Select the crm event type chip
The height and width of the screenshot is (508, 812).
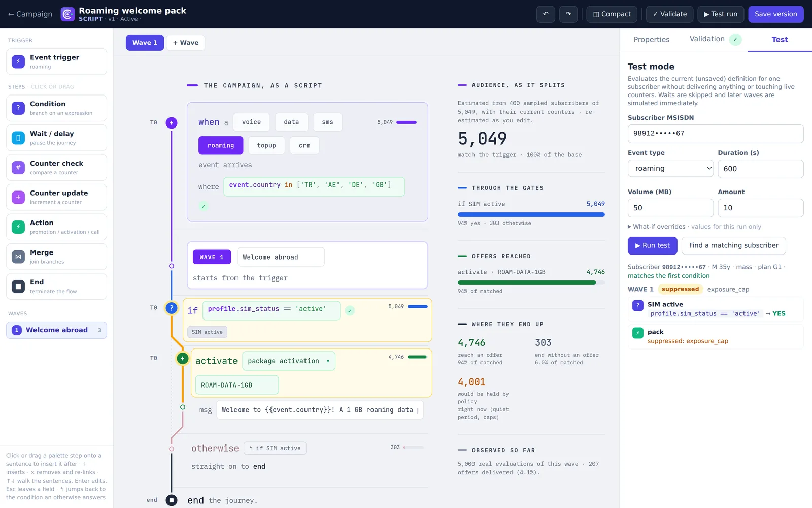pyautogui.click(x=304, y=145)
